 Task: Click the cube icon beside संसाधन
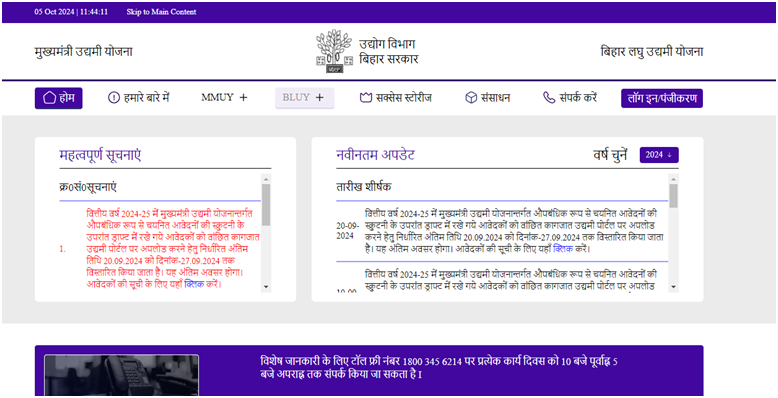pos(471,98)
